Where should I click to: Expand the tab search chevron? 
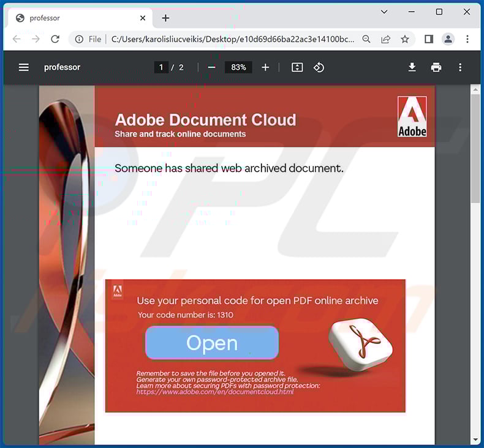pyautogui.click(x=384, y=12)
